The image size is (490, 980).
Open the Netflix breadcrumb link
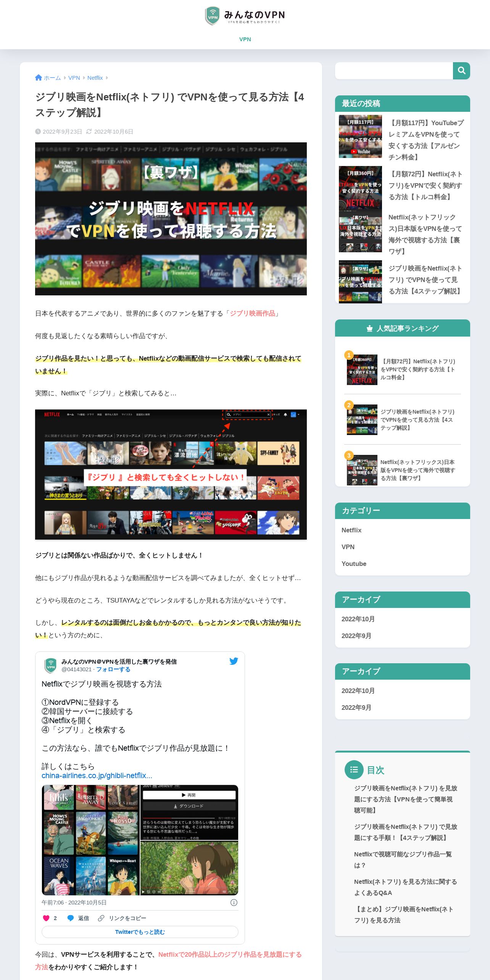coord(95,78)
